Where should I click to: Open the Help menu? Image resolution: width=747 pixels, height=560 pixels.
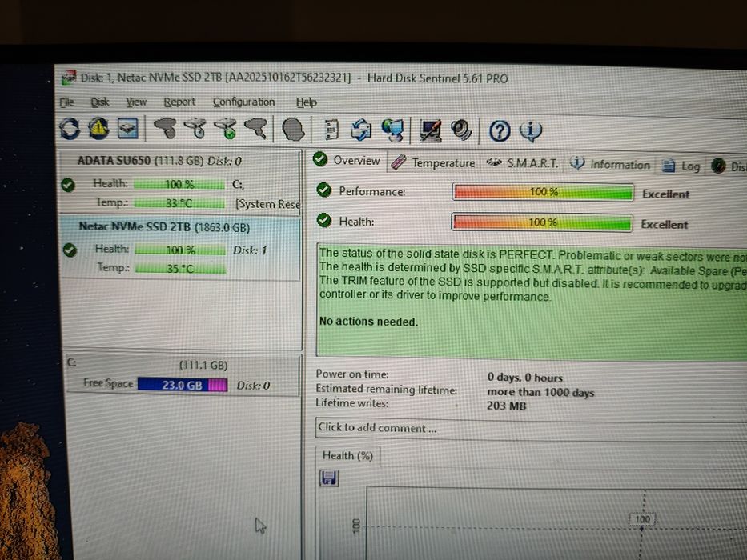(307, 102)
